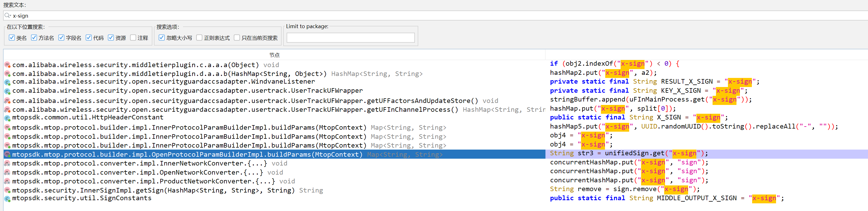This screenshot has width=868, height=211.
Task: Select the mtopsdk.security.util.SignConstants result
Action: 82,198
